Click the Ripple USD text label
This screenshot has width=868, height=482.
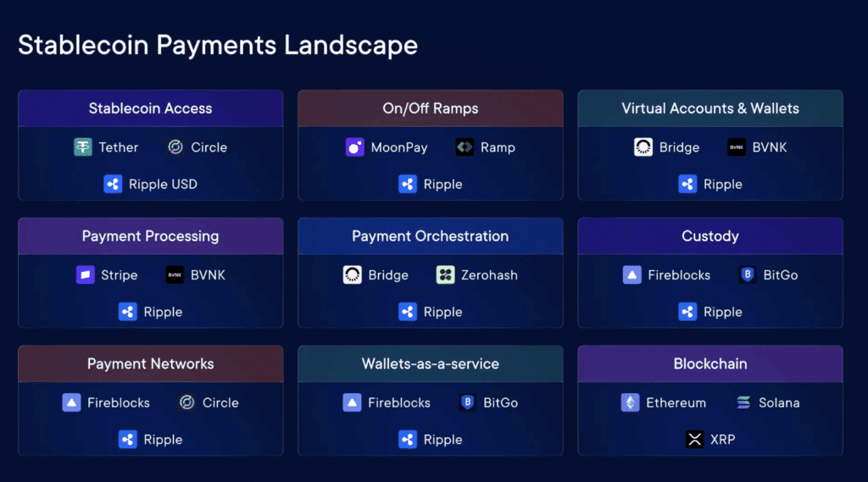pyautogui.click(x=163, y=185)
